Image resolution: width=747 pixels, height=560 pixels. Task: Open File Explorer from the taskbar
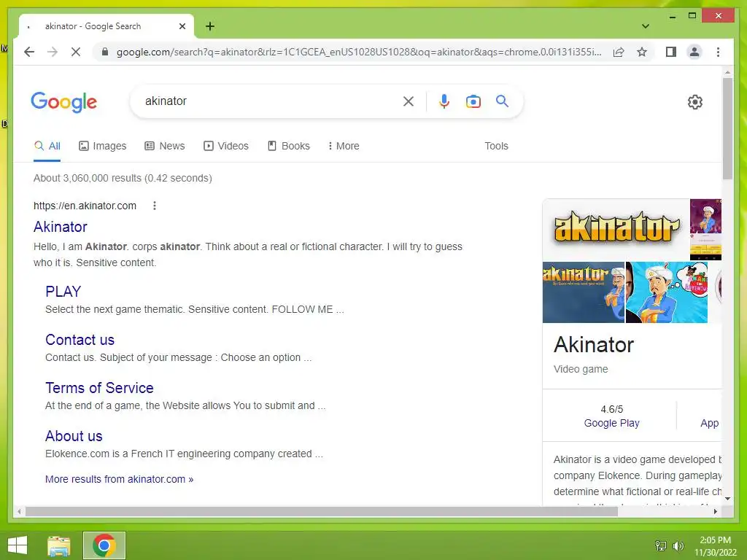(x=59, y=545)
